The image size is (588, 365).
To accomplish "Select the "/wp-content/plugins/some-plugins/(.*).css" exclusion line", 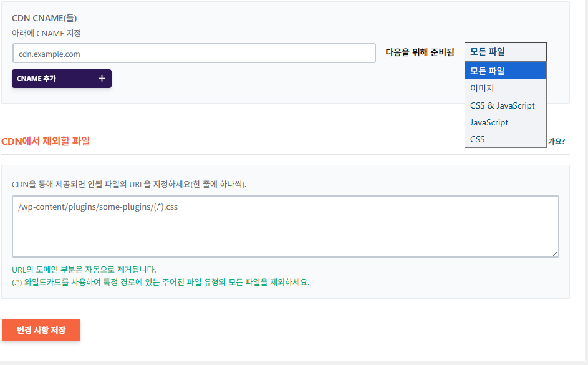I will pos(100,206).
